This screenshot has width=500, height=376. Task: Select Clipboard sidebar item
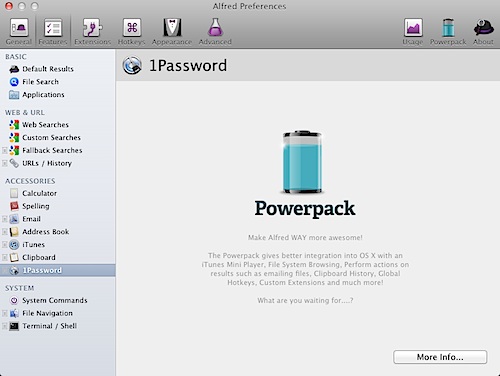click(58, 257)
